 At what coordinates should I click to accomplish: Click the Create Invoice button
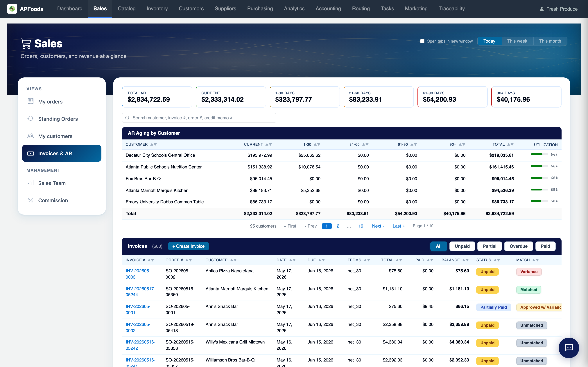(x=188, y=246)
